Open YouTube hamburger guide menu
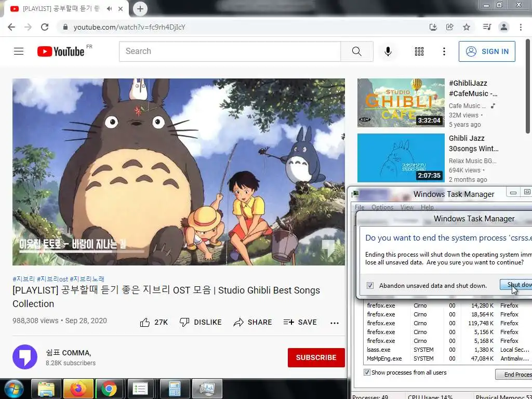Screen dimensions: 532x399 point(19,51)
